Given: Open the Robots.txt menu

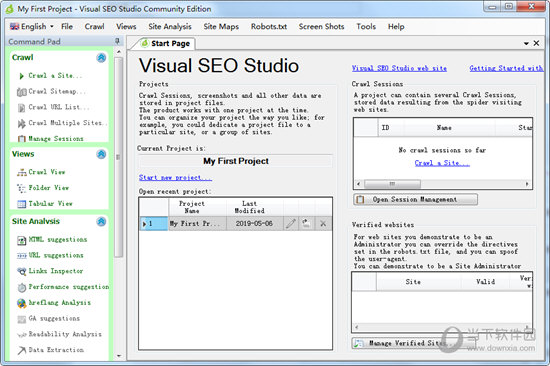Looking at the screenshot, I should tap(269, 26).
